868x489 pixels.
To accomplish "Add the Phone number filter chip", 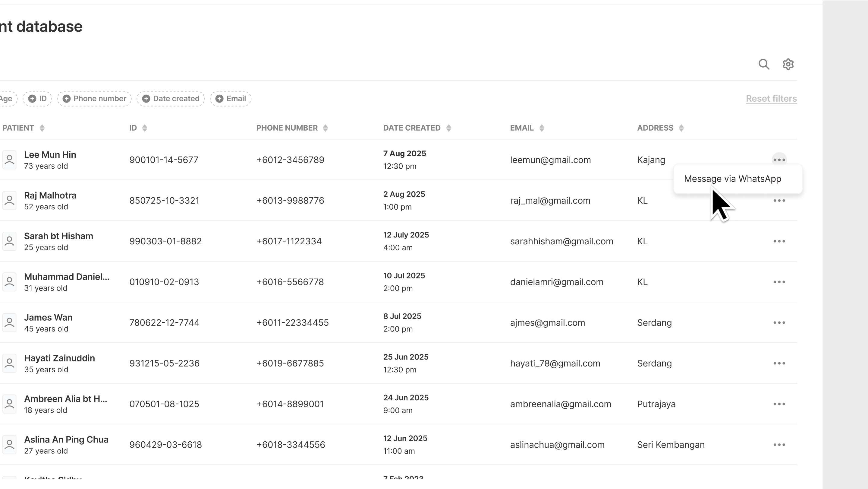I will click(x=94, y=98).
